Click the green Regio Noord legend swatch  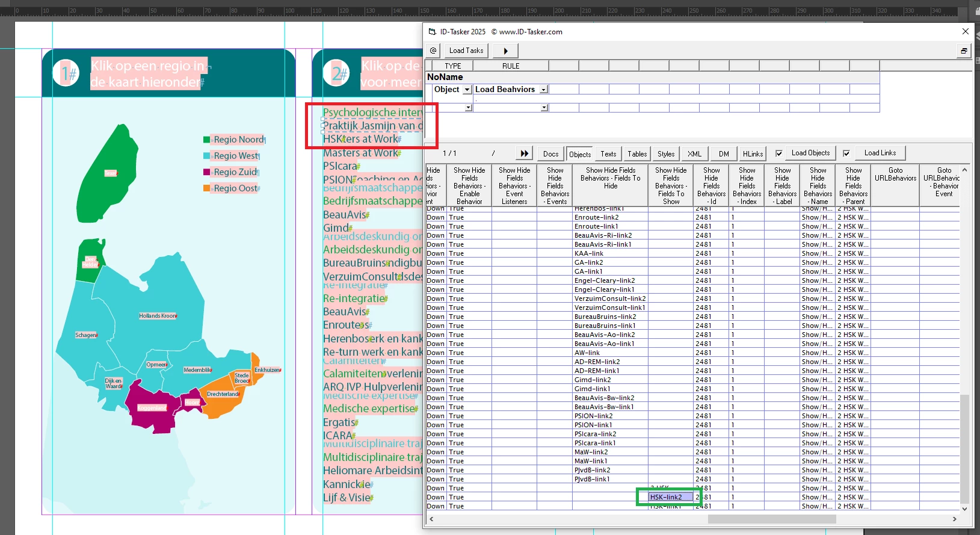[x=206, y=140]
